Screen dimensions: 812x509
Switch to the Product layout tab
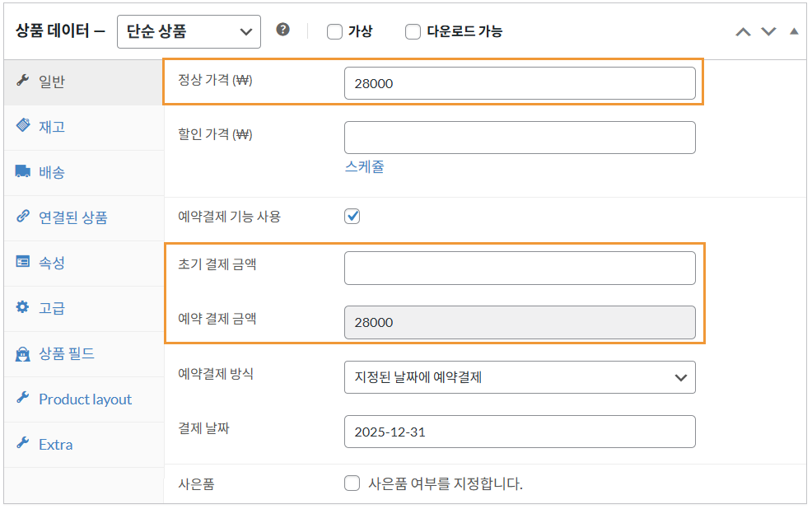(85, 399)
